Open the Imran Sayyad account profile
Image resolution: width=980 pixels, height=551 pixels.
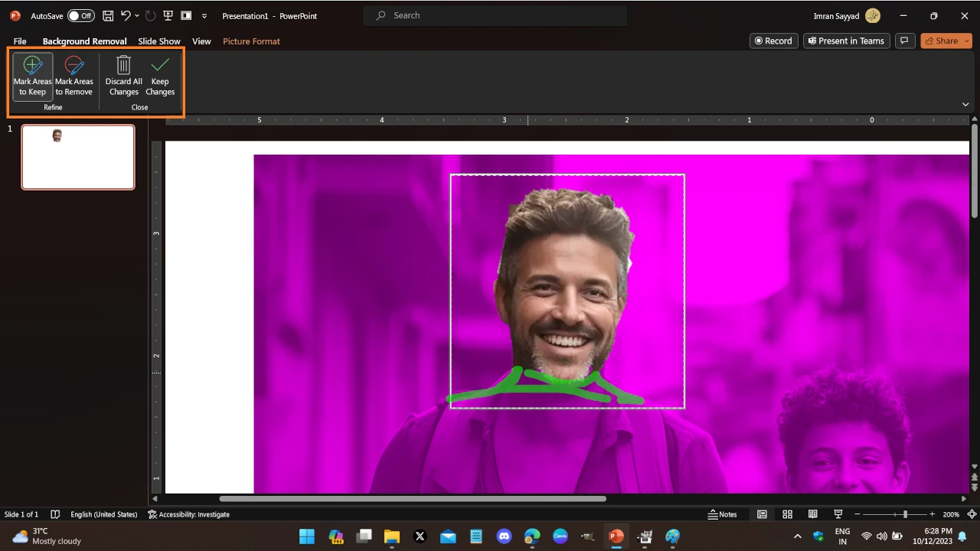tap(847, 16)
